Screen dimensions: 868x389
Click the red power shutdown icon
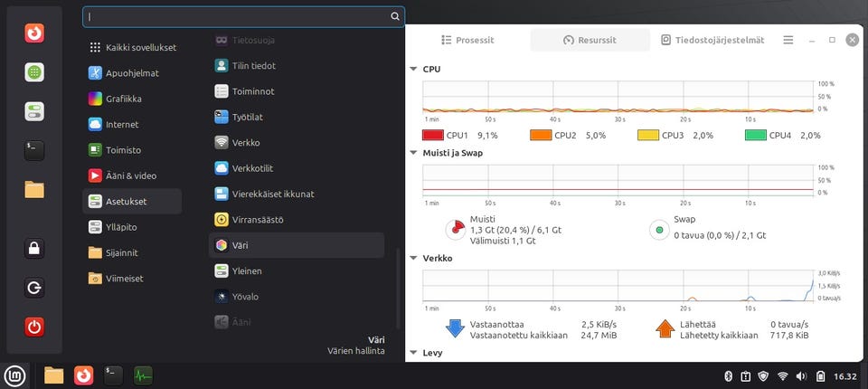point(34,326)
